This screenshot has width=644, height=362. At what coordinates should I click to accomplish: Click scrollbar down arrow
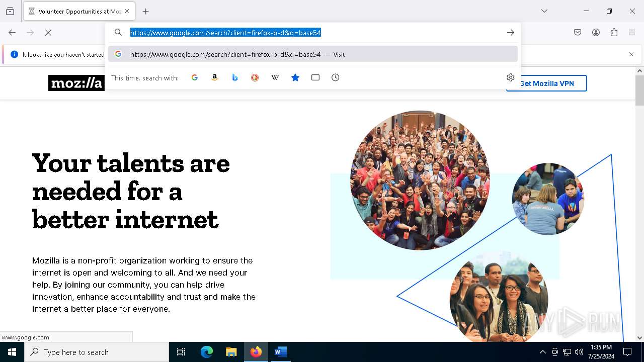tap(639, 338)
